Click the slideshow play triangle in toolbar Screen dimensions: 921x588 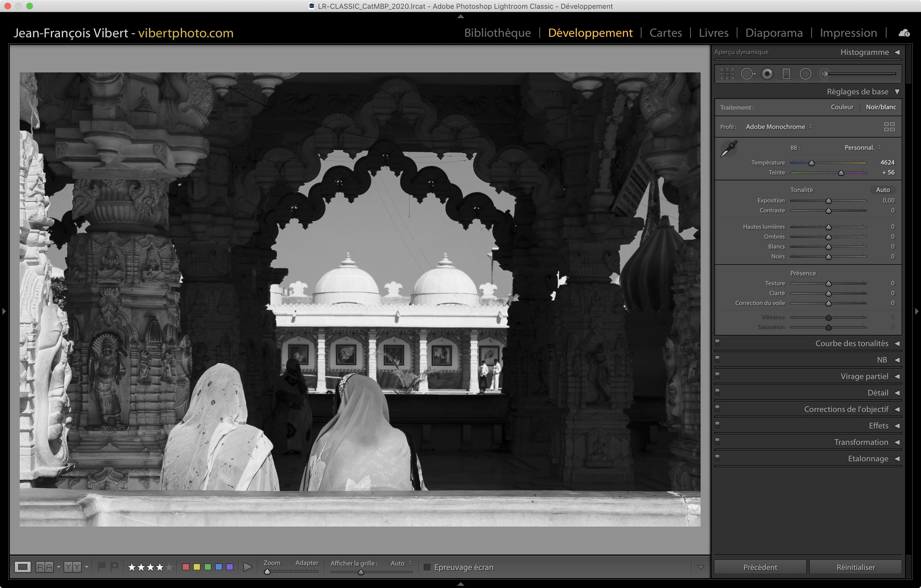coord(248,567)
